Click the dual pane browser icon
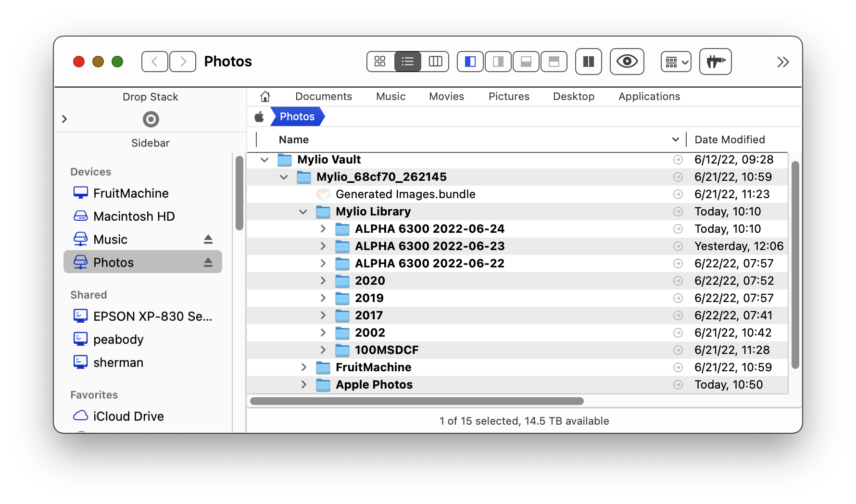Image resolution: width=856 pixels, height=504 pixels. (x=588, y=62)
